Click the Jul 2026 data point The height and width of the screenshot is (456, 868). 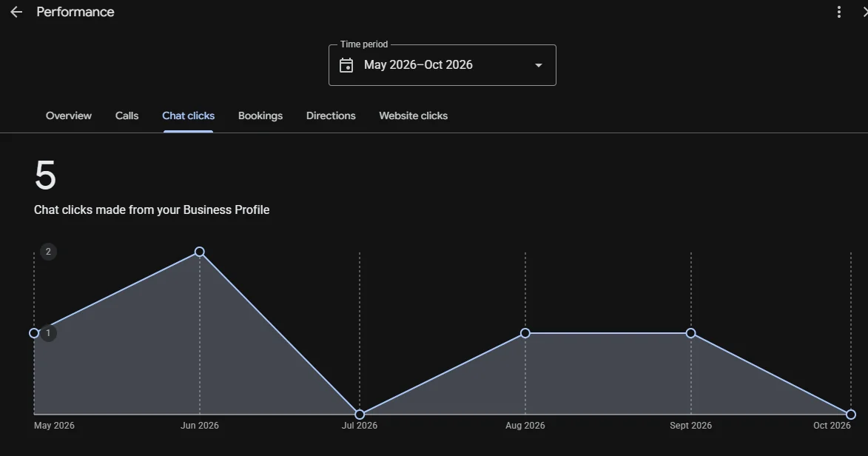(360, 415)
